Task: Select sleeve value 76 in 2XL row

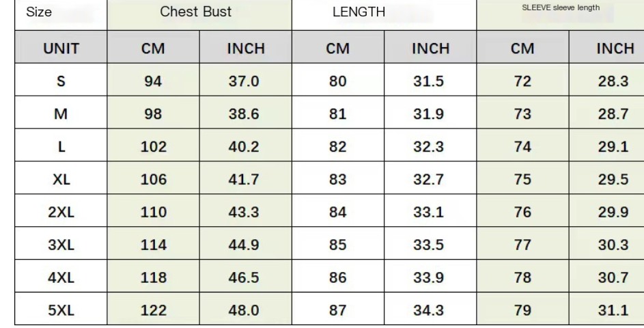Action: coord(523,211)
